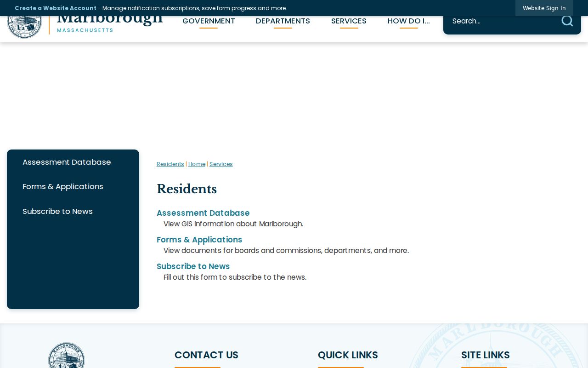Image resolution: width=588 pixels, height=368 pixels.
Task: Open the How Do I... menu
Action: 409,21
